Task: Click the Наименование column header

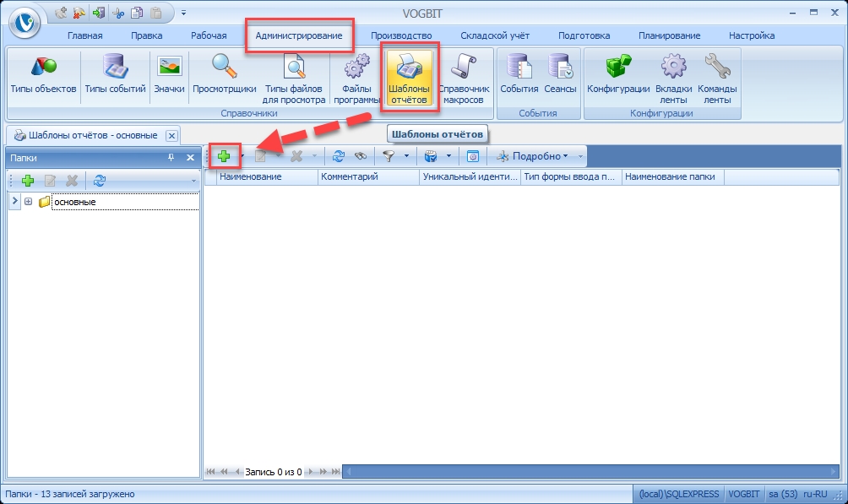Action: 250,177
